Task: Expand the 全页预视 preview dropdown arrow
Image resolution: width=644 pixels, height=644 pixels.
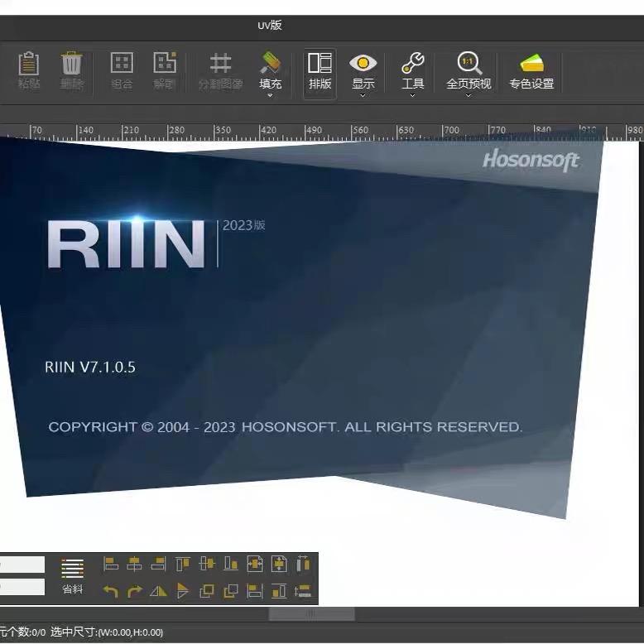Action: pos(469,96)
